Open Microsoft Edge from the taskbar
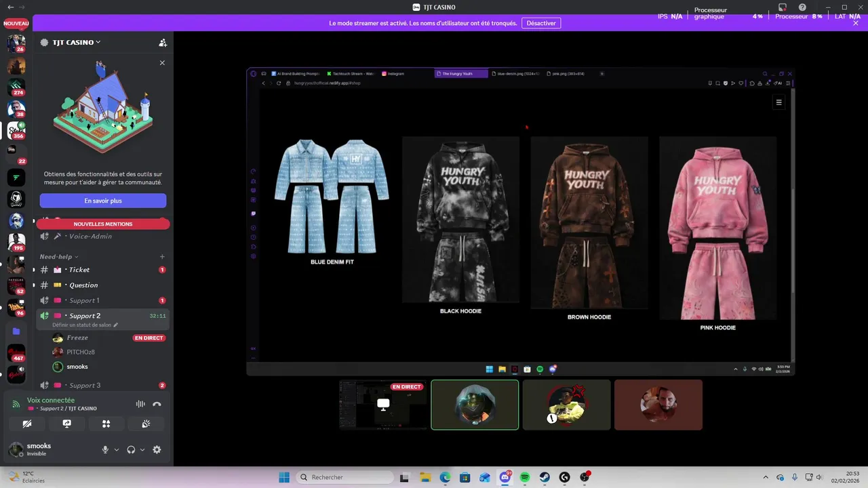This screenshot has width=868, height=488. [x=445, y=477]
